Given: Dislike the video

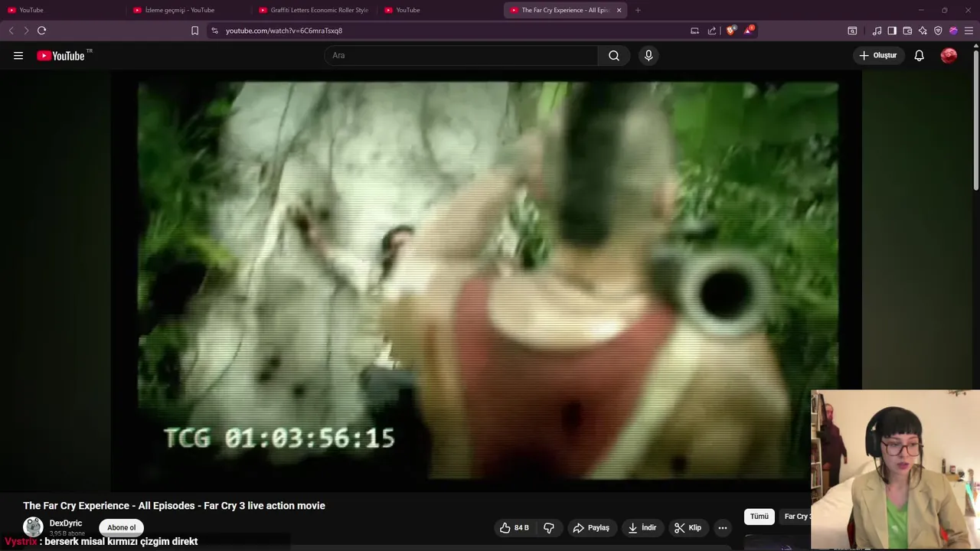Looking at the screenshot, I should (x=549, y=527).
